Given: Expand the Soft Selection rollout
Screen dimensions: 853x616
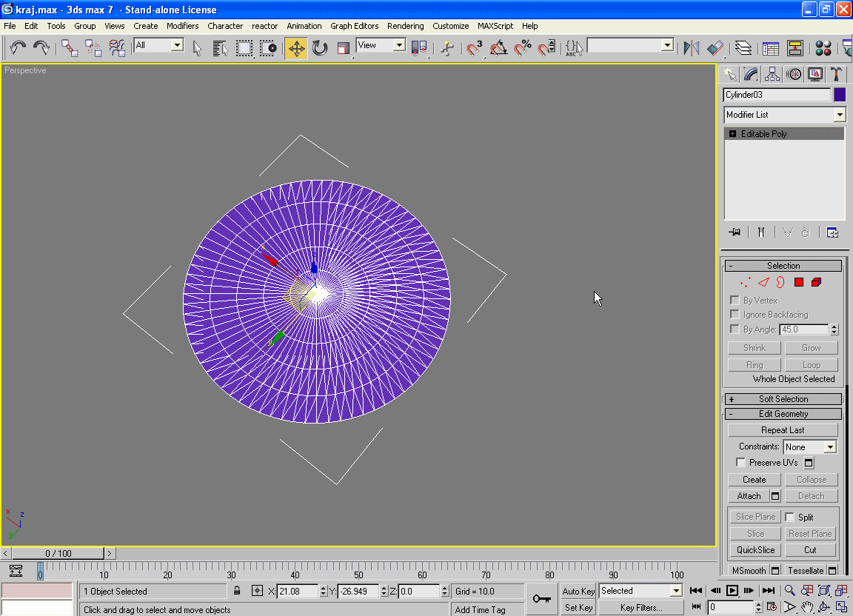Looking at the screenshot, I should [x=783, y=399].
